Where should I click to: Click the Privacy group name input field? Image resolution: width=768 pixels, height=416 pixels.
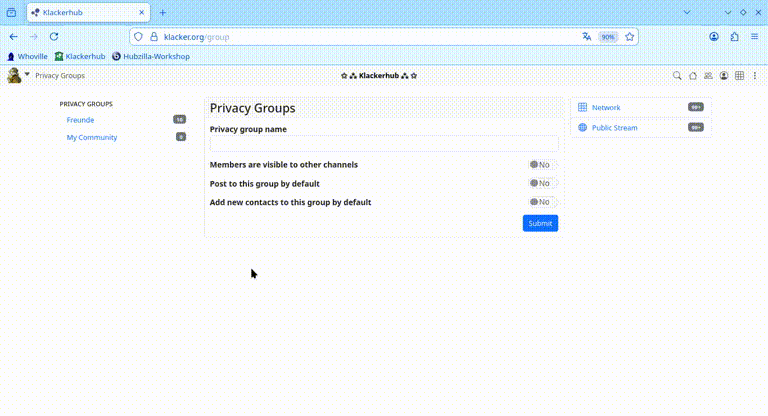click(383, 144)
